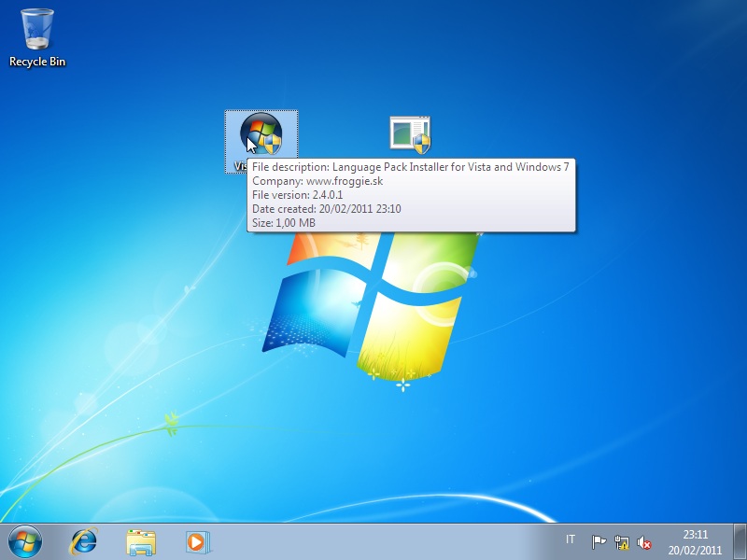Select the desktop window icon with the shield
Image resolution: width=747 pixels, height=560 pixels.
[x=410, y=134]
